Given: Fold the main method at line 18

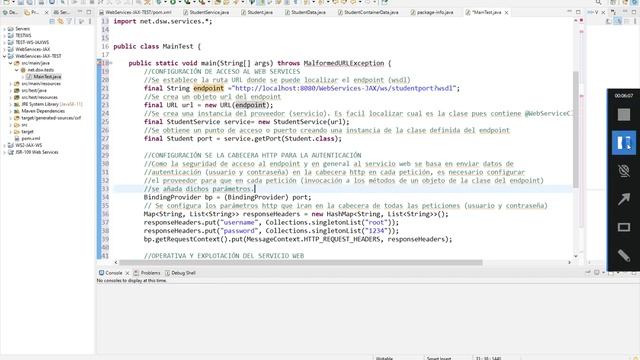Looking at the screenshot, I should 111,63.
